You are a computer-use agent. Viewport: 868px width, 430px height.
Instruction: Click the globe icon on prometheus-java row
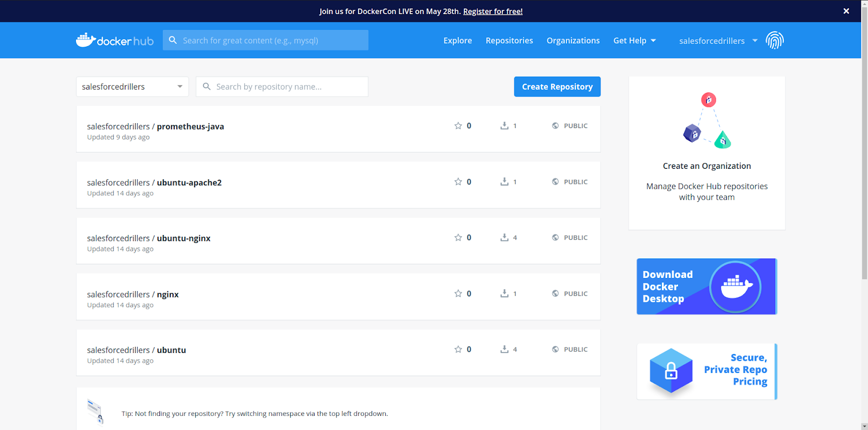[556, 125]
